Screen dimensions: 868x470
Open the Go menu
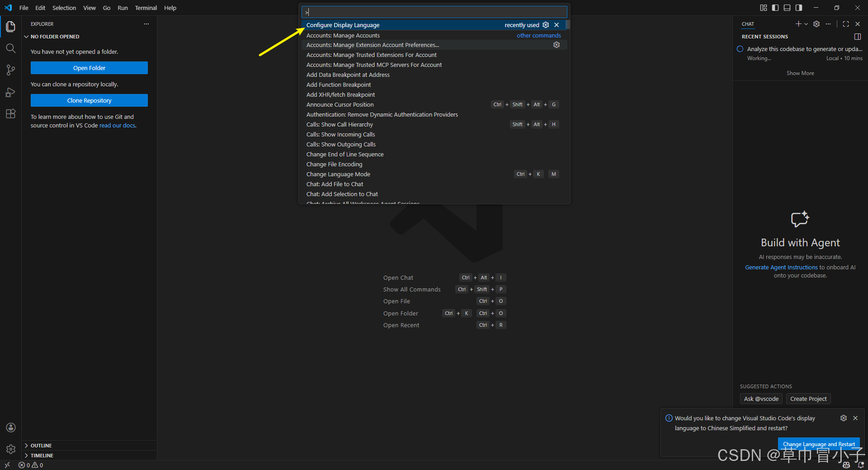(107, 8)
